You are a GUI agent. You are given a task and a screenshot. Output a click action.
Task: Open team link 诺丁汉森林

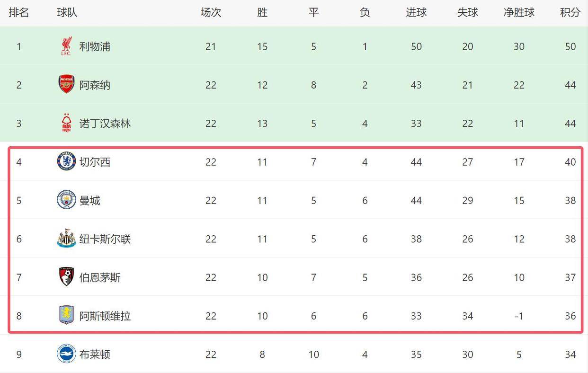coord(105,123)
